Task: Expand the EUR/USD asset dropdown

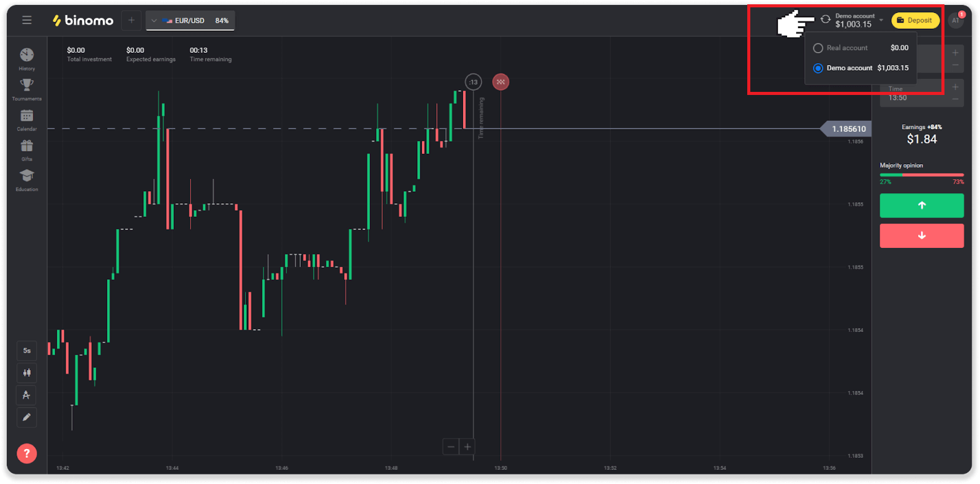Action: 154,20
